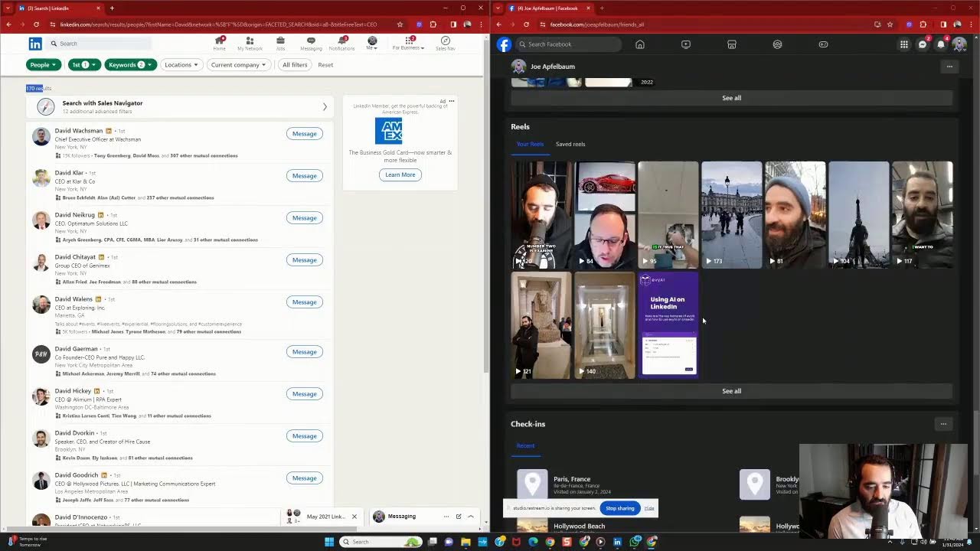Open Sales Nav compass icon

pyautogui.click(x=446, y=43)
